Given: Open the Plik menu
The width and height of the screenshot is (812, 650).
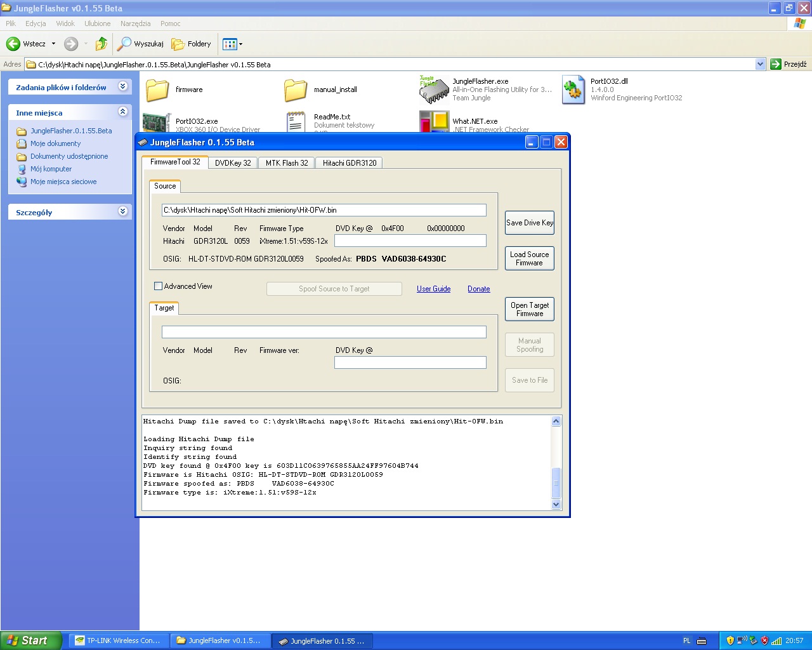Looking at the screenshot, I should tap(11, 23).
